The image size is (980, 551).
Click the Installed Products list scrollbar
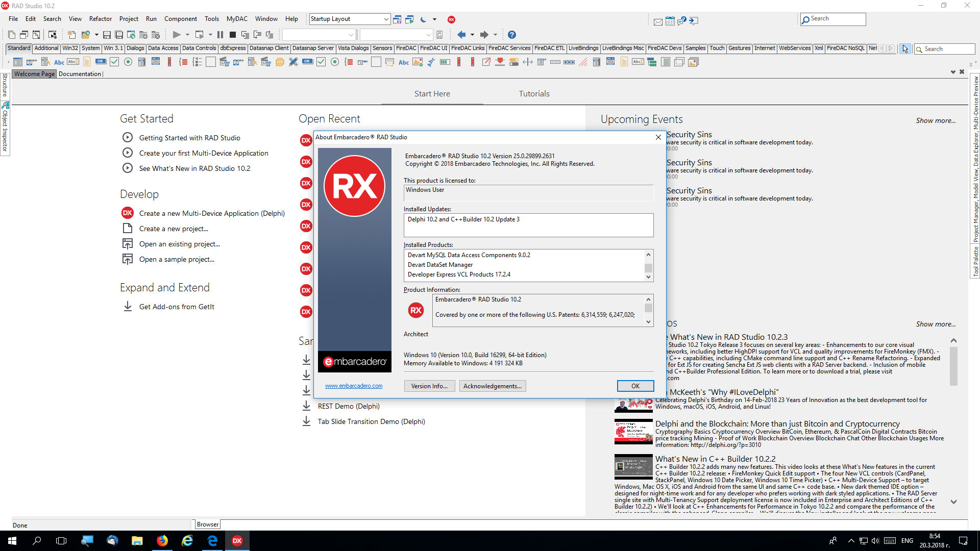point(648,265)
